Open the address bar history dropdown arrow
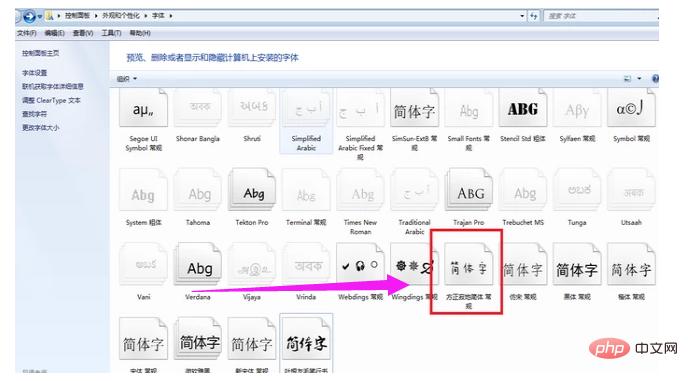Image resolution: width=688 pixels, height=381 pixels. tap(522, 16)
